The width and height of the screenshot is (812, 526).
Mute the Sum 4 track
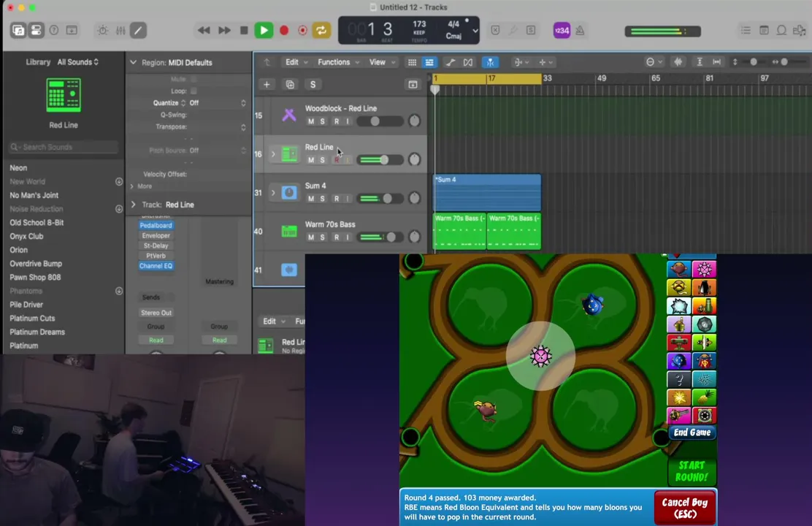[x=311, y=199]
